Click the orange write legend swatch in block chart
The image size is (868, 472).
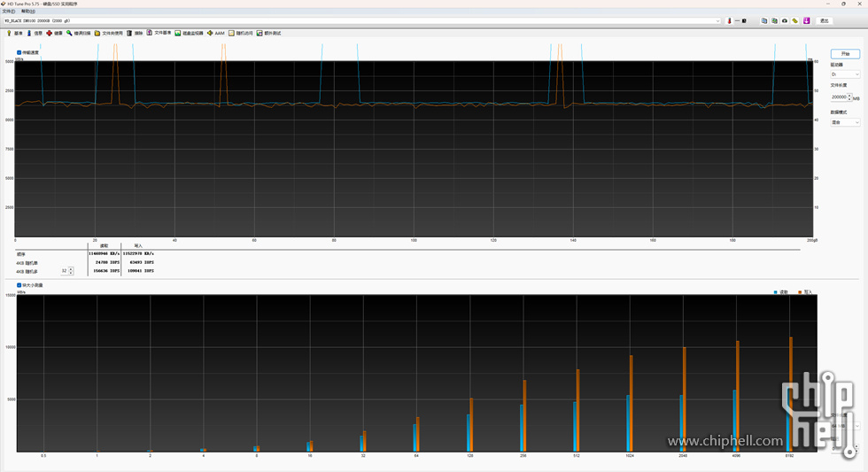800,292
